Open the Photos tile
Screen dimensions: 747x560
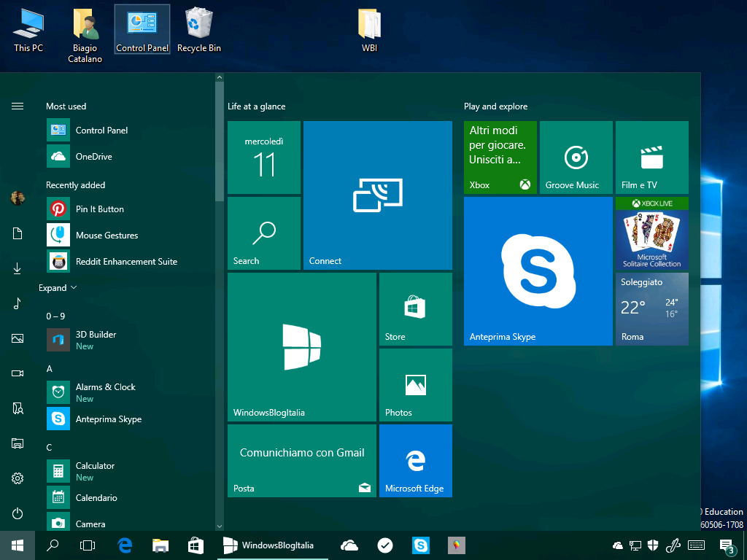415,385
